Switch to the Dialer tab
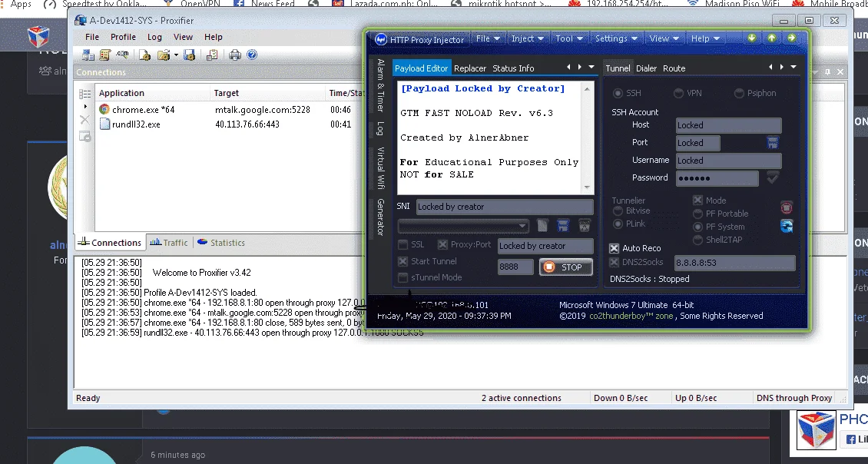The image size is (868, 464). pos(646,68)
